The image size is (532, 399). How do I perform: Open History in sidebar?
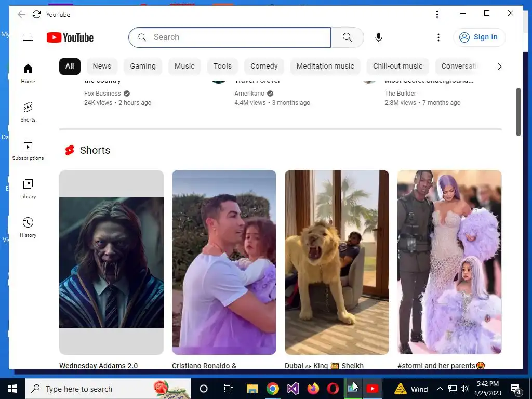[28, 227]
